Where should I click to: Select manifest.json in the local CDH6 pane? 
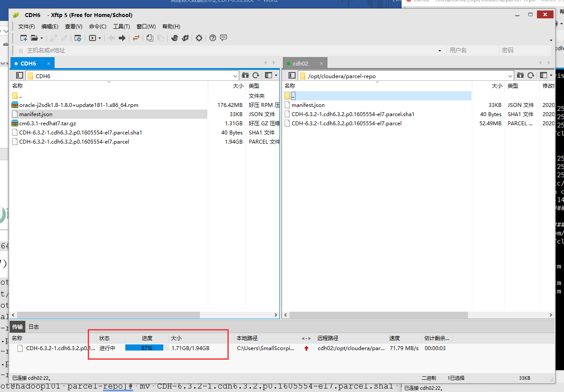pos(36,114)
